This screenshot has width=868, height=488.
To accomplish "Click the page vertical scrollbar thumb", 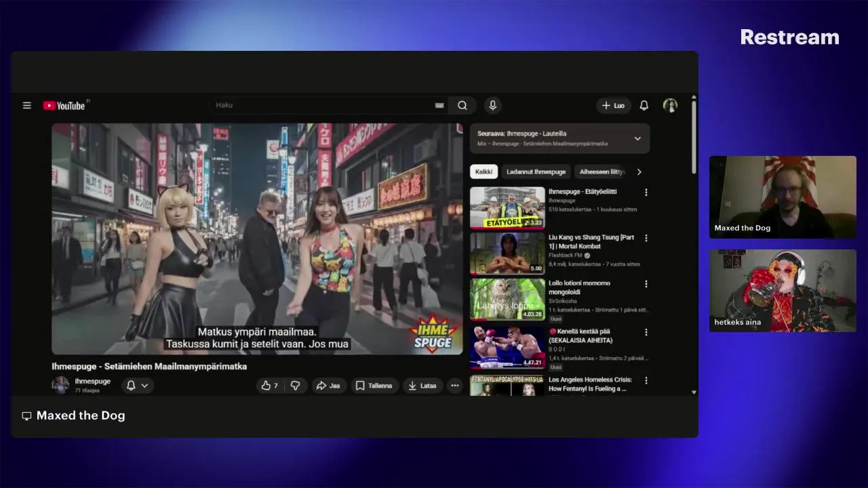I will coord(694,137).
